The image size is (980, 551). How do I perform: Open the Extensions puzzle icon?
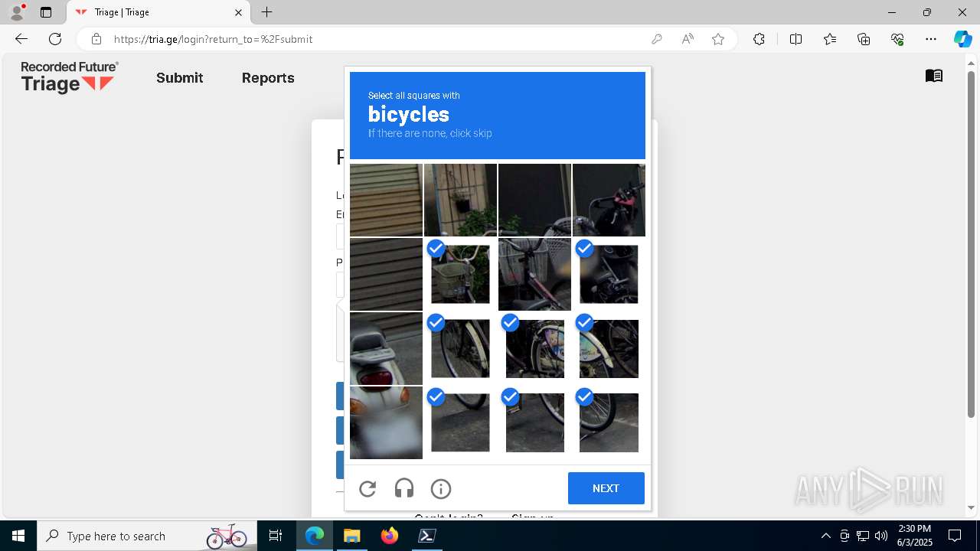759,39
